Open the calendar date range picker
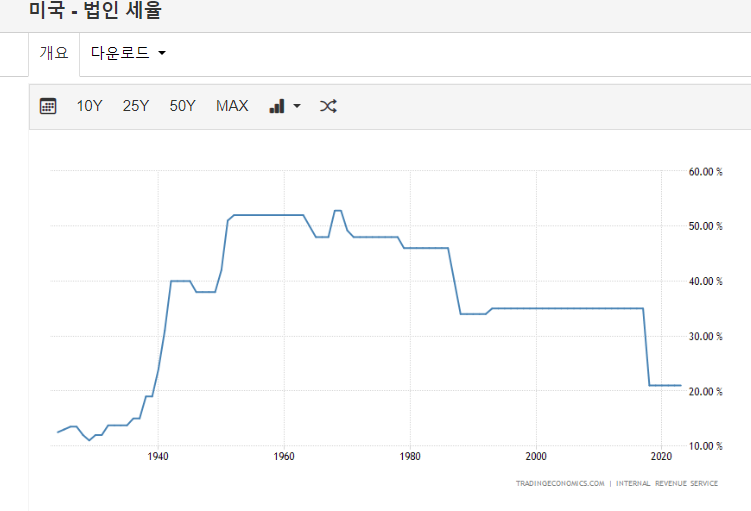The image size is (751, 511). tap(48, 106)
